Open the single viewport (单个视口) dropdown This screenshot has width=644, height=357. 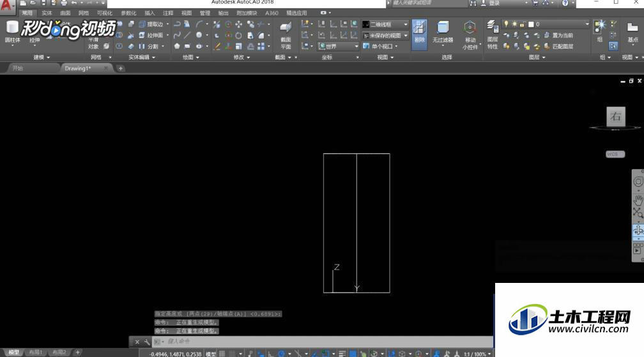pyautogui.click(x=380, y=47)
